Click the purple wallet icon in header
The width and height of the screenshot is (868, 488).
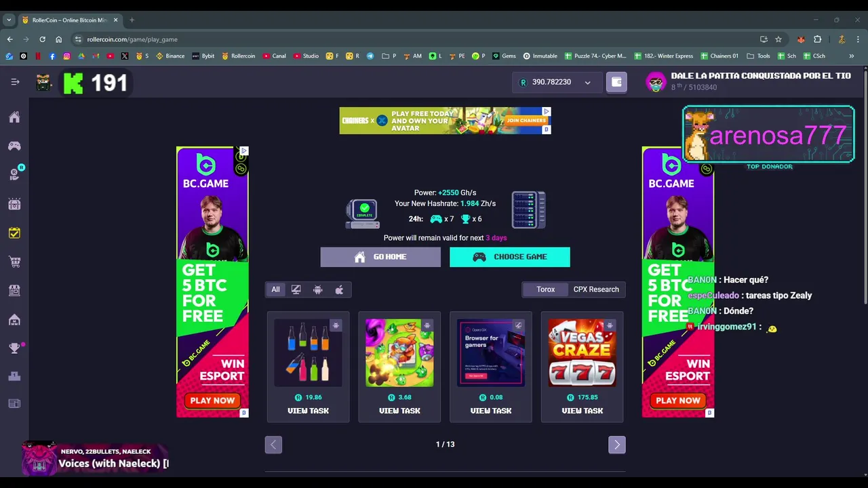[616, 82]
